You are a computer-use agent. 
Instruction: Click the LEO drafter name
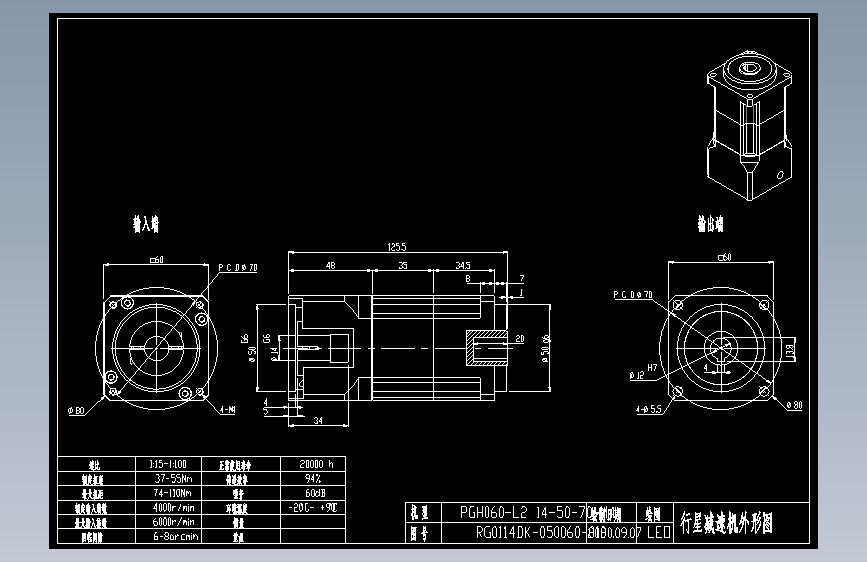click(659, 533)
